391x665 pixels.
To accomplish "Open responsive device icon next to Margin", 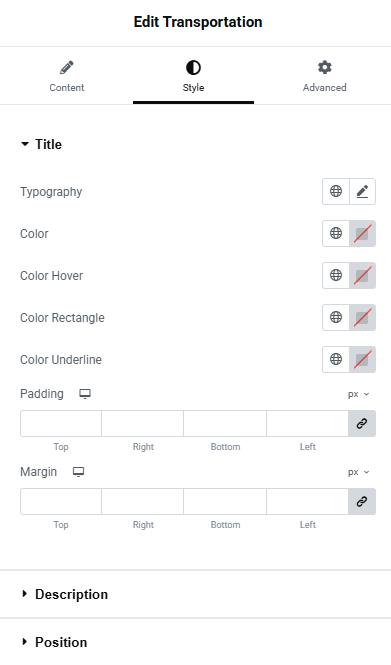I will pos(78,472).
